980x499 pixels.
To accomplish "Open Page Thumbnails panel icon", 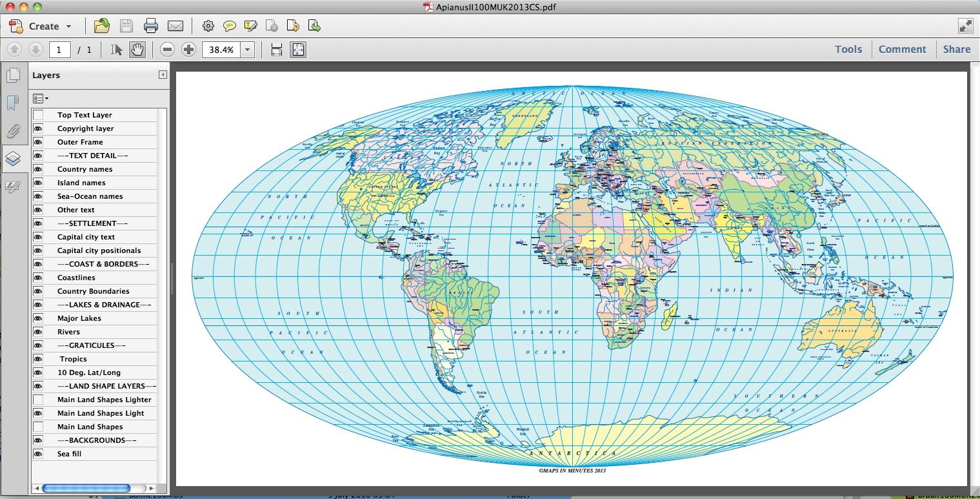I will pos(13,76).
